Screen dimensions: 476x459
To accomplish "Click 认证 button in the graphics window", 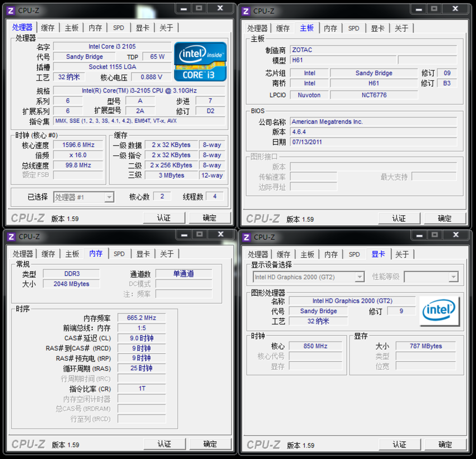I will [x=399, y=445].
